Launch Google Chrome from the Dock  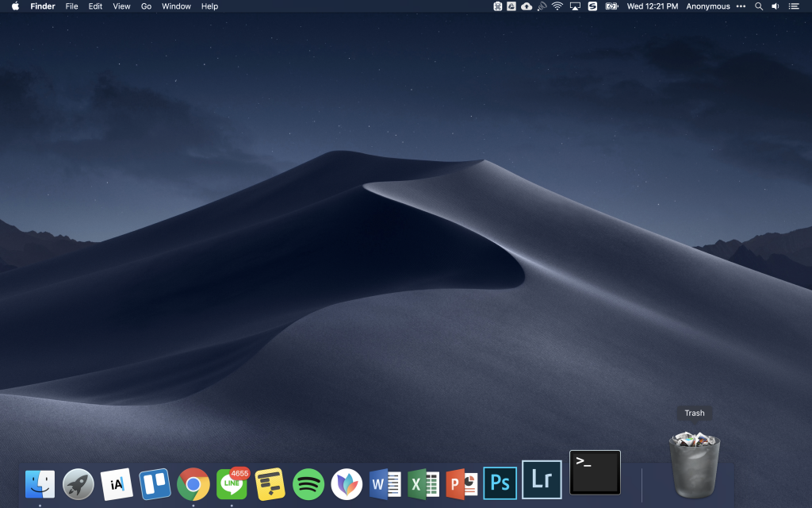[x=193, y=484]
